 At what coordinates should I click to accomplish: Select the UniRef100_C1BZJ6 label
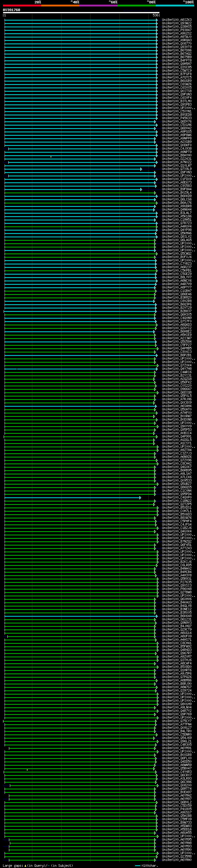point(177,528)
